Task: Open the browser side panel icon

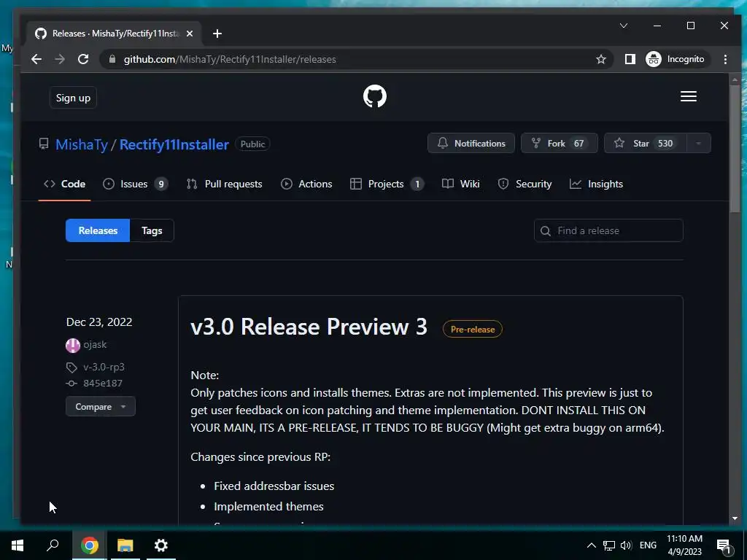Action: click(x=630, y=59)
